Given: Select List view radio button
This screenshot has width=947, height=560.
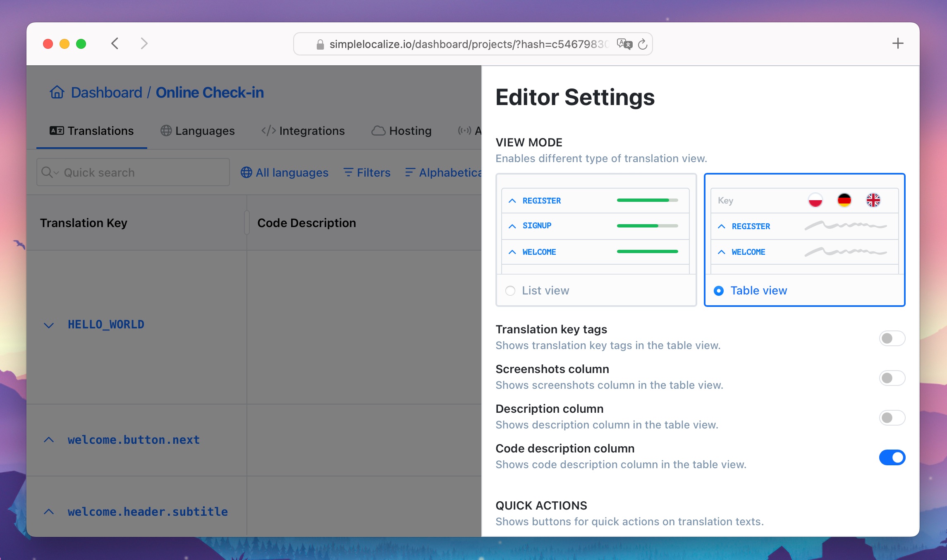Looking at the screenshot, I should [510, 290].
